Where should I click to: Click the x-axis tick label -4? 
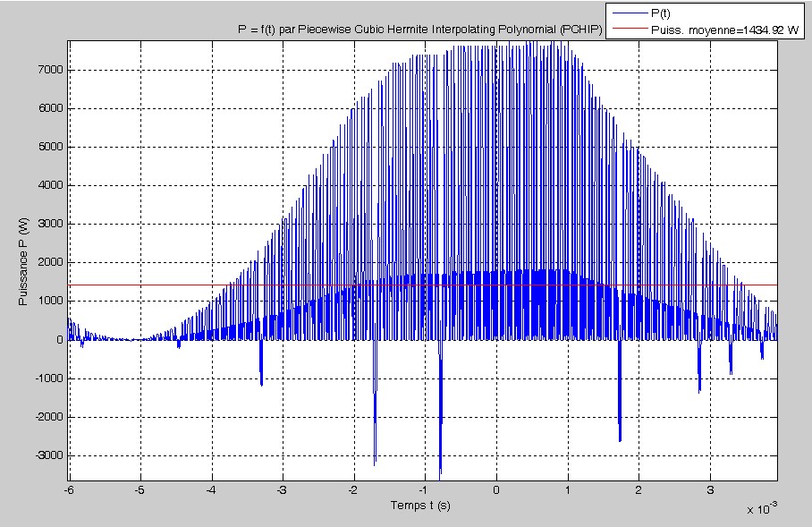click(211, 489)
